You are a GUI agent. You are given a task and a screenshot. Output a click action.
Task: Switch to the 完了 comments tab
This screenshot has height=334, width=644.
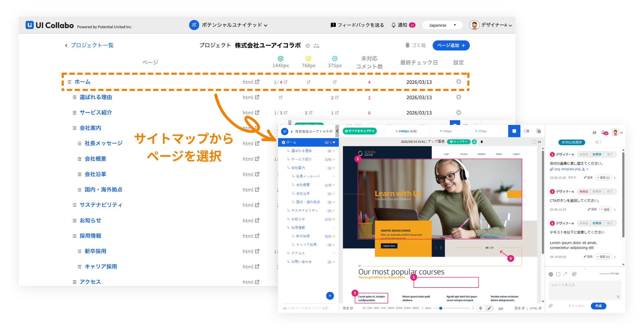pos(598,142)
